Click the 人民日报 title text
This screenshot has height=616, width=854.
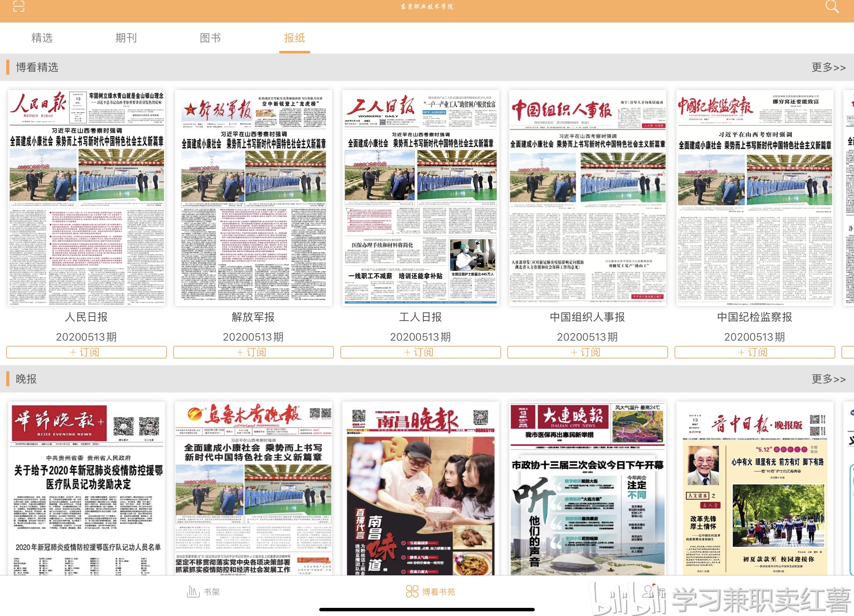click(x=86, y=317)
